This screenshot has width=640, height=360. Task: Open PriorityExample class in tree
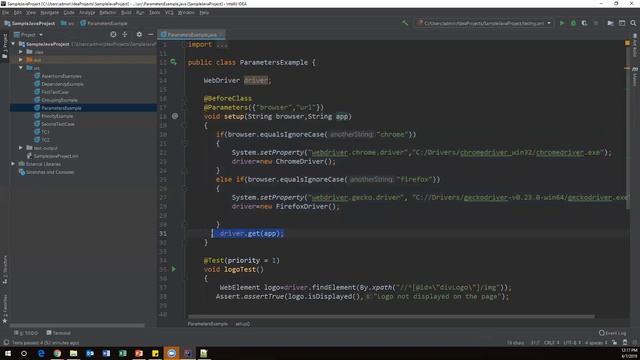tap(53, 116)
